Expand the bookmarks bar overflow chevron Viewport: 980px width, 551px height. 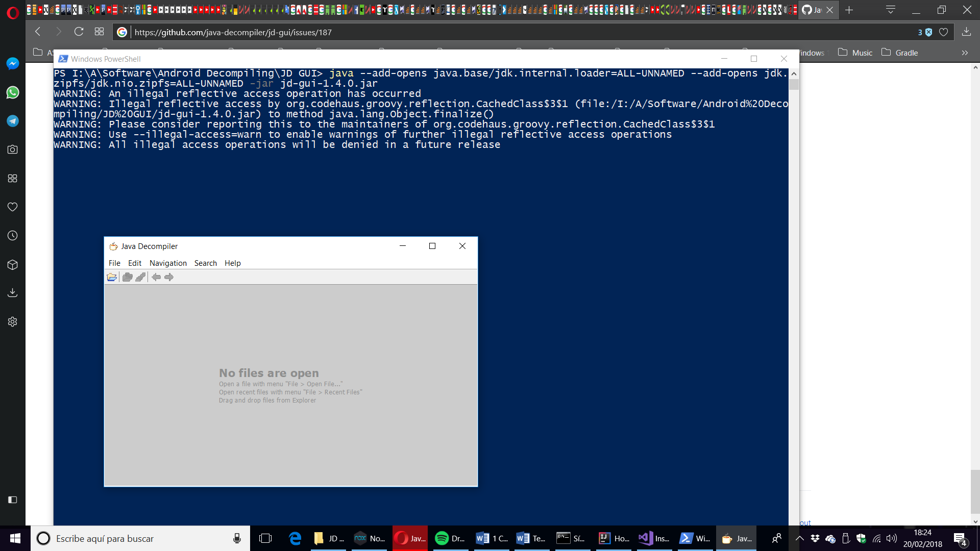point(965,53)
